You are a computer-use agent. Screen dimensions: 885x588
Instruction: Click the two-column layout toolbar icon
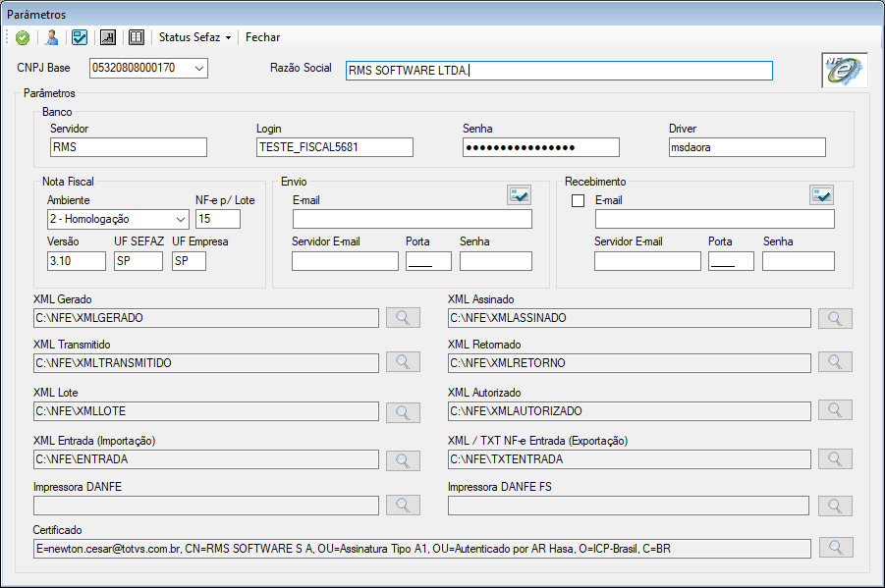(x=136, y=38)
